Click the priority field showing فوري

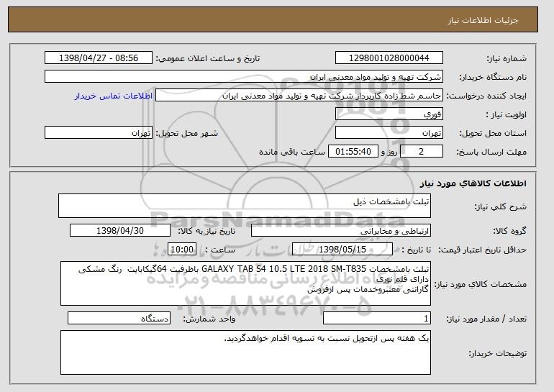pos(389,114)
